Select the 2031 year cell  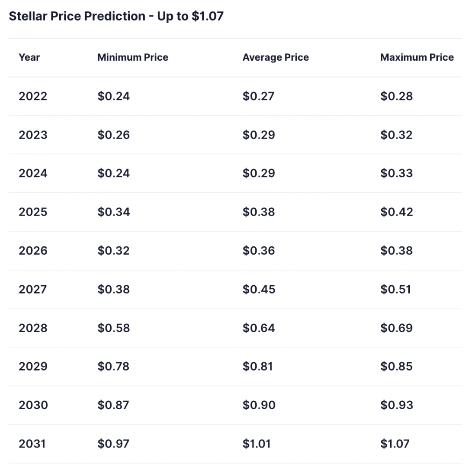pos(32,444)
